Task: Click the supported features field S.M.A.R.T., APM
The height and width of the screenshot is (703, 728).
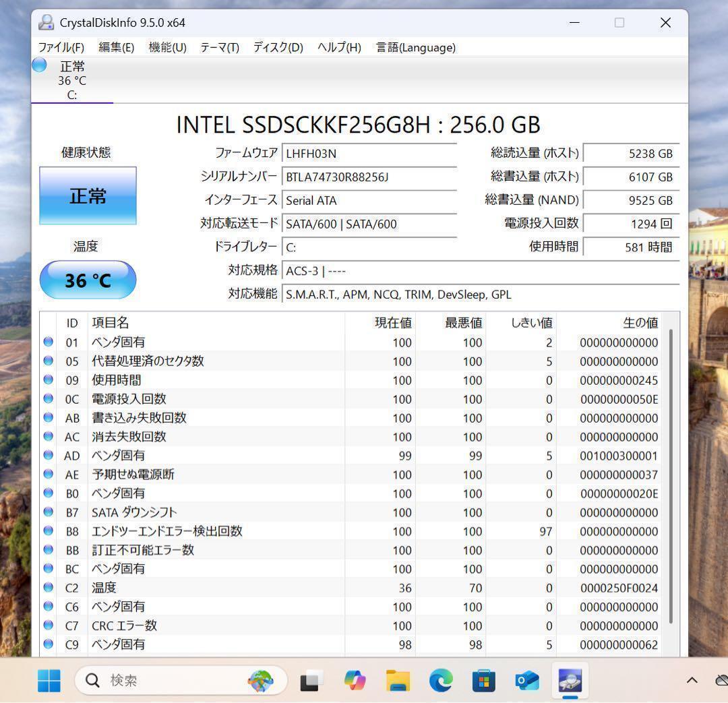Action: pos(481,295)
